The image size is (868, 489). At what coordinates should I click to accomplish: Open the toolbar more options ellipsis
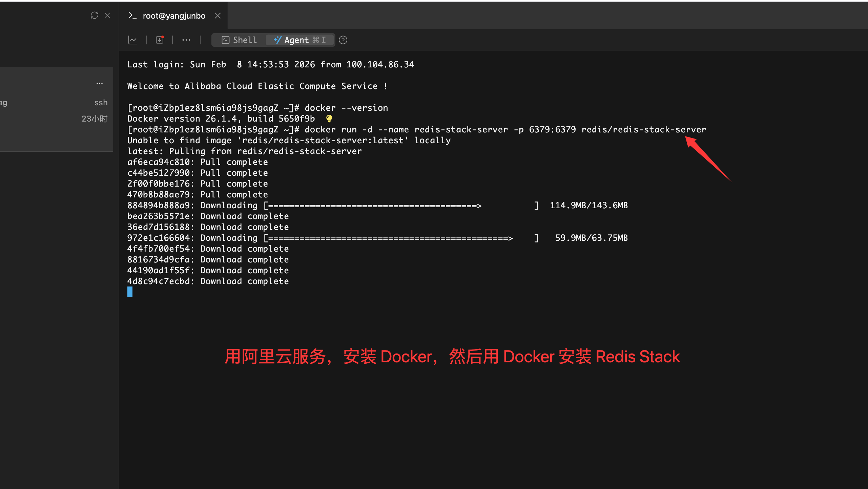tap(186, 40)
